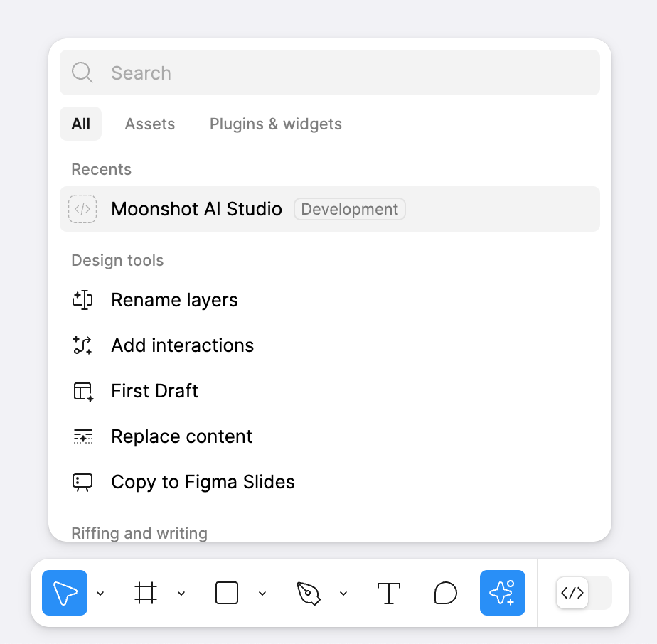
Task: Select the Rectangle shape tool
Action: [x=227, y=592]
